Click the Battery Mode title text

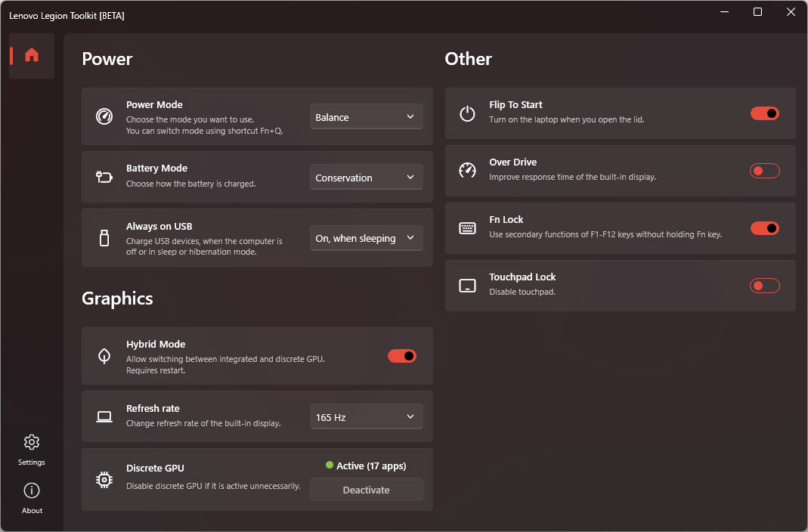(x=156, y=168)
